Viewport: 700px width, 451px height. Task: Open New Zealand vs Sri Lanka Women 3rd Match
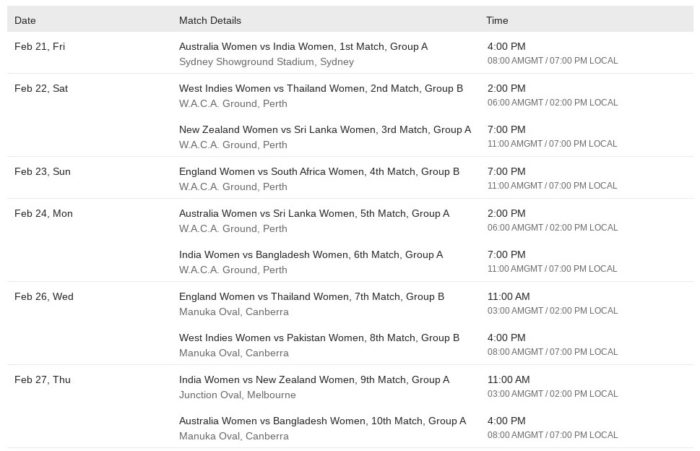(325, 129)
